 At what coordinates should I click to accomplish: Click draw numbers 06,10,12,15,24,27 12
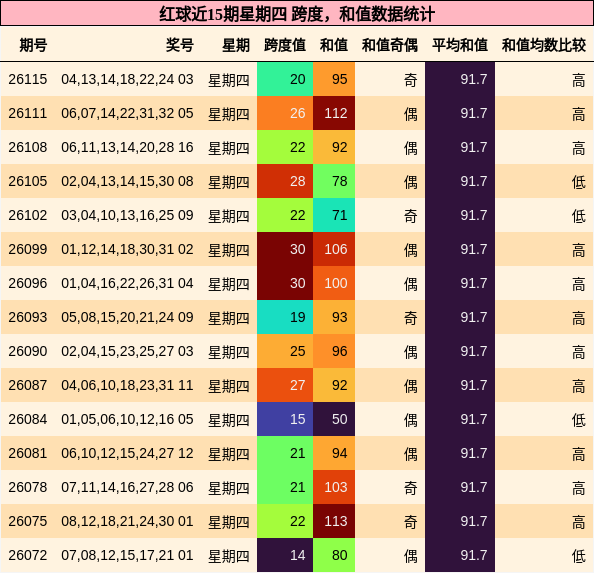pos(127,453)
